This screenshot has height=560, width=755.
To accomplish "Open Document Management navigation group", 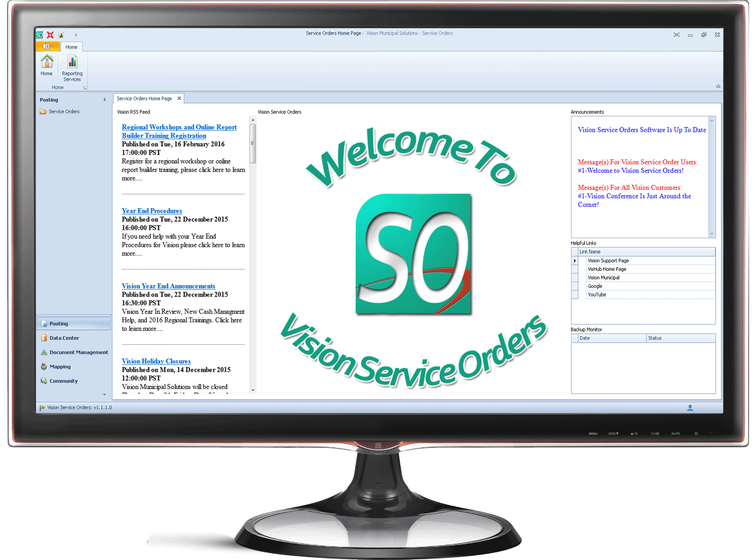I will [74, 352].
